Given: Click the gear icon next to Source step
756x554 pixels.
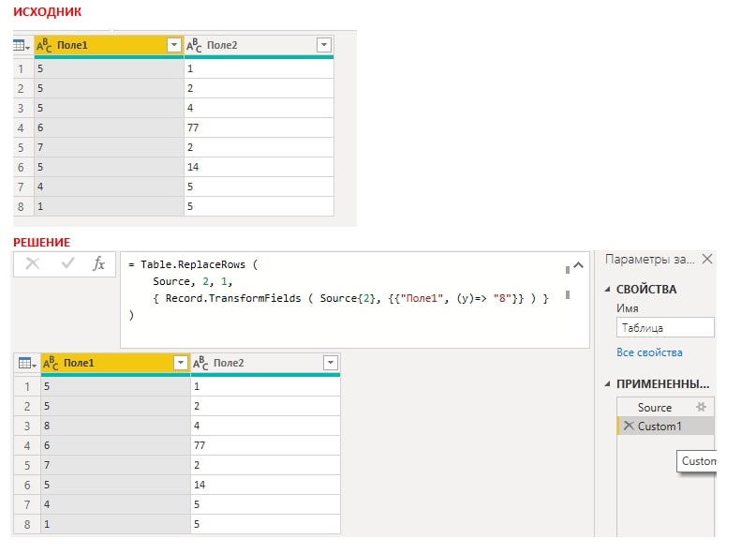Looking at the screenshot, I should [x=701, y=407].
